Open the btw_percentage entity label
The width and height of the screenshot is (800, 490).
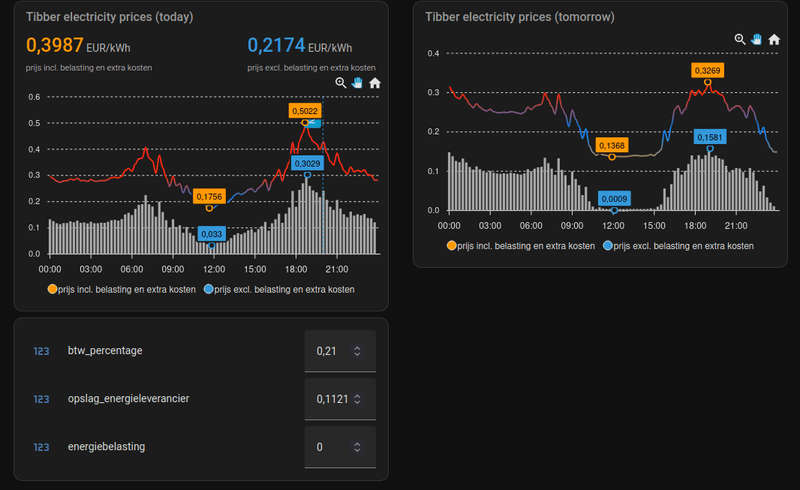tap(105, 351)
